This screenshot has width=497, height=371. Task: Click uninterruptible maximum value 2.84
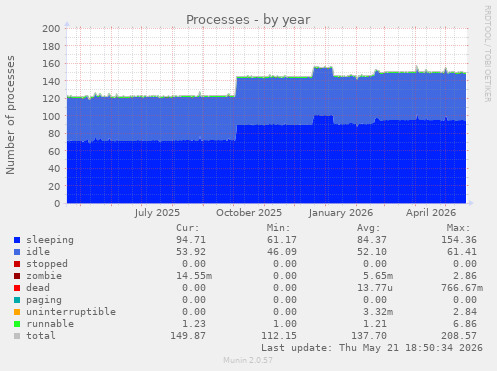[465, 312]
